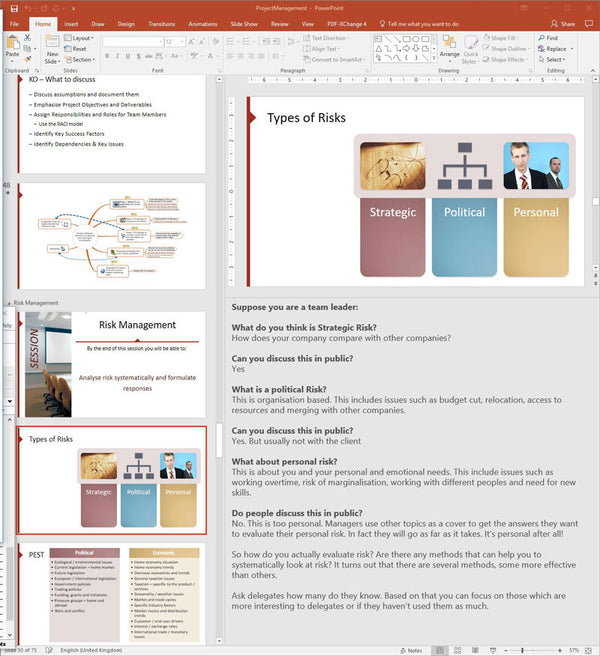
Task: Open the Select dropdown in Editing group
Action: click(552, 59)
